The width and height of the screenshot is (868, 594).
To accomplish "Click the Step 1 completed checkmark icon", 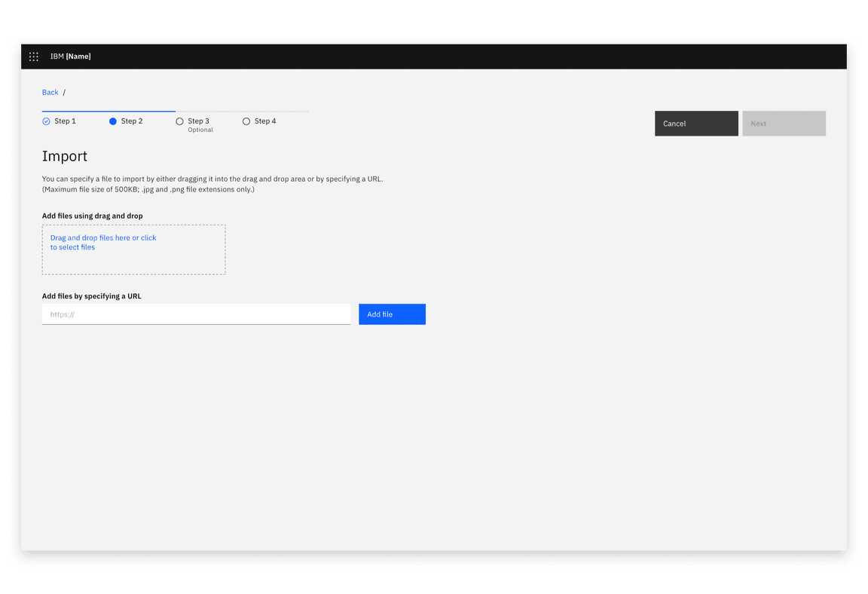I will (45, 121).
